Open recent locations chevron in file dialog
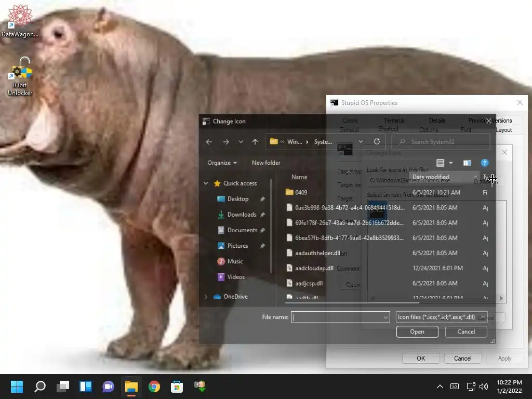This screenshot has width=532, height=399. tap(241, 142)
